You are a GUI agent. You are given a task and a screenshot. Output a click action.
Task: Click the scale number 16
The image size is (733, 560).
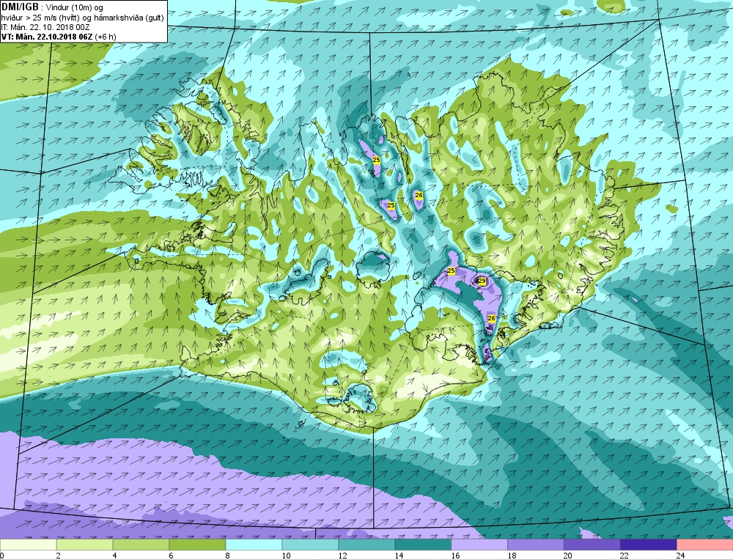[455, 556]
